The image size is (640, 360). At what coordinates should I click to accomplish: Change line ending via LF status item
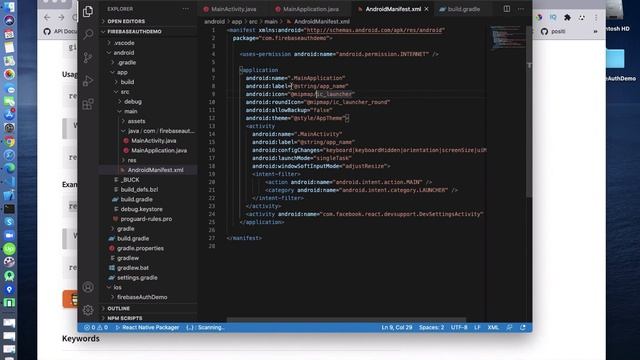[477, 327]
